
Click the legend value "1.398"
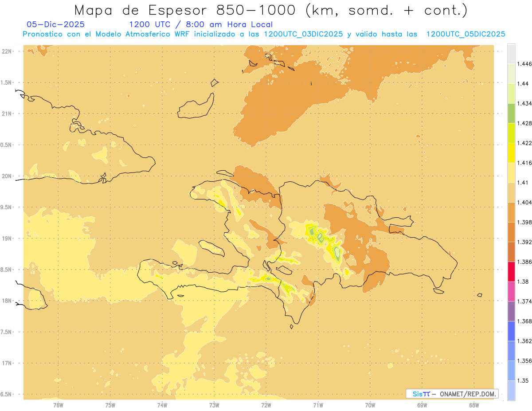tap(525, 222)
